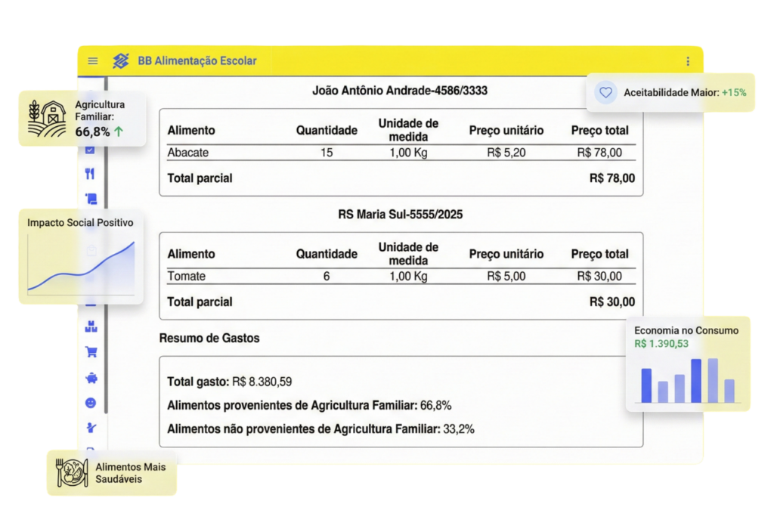The width and height of the screenshot is (774, 532).
Task: Select the stacked boxes inventory icon
Action: coord(91,327)
